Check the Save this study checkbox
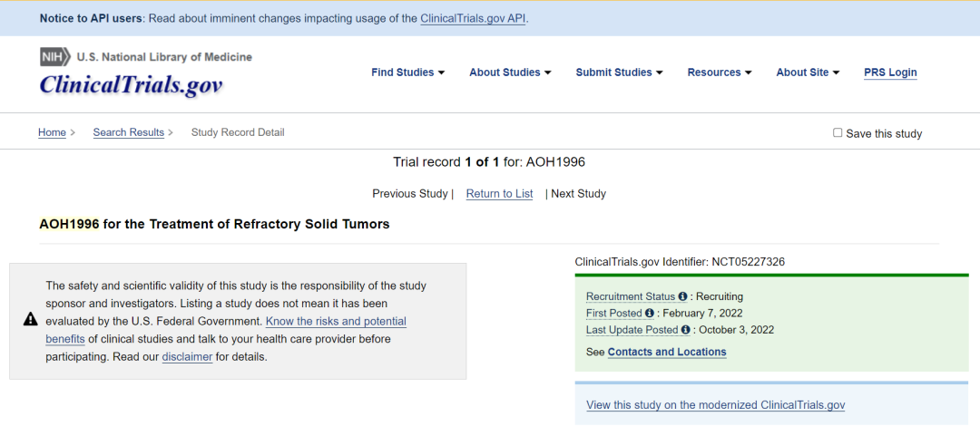Screen dimensions: 980x426 (838, 133)
